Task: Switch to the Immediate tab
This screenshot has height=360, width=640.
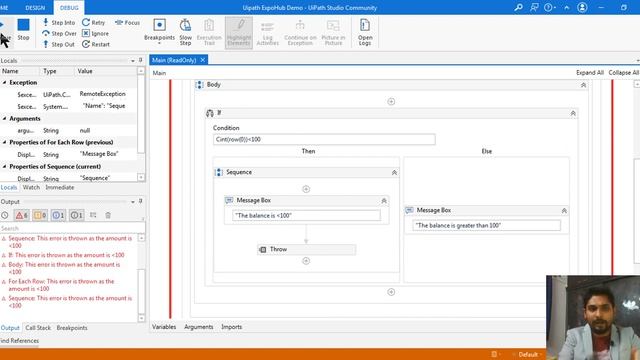Action: point(60,187)
